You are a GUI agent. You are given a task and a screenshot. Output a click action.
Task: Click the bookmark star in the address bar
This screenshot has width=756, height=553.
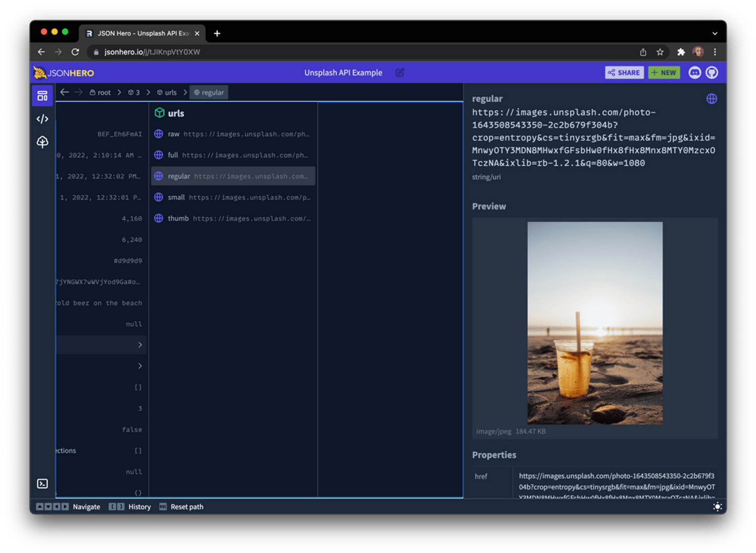click(660, 52)
